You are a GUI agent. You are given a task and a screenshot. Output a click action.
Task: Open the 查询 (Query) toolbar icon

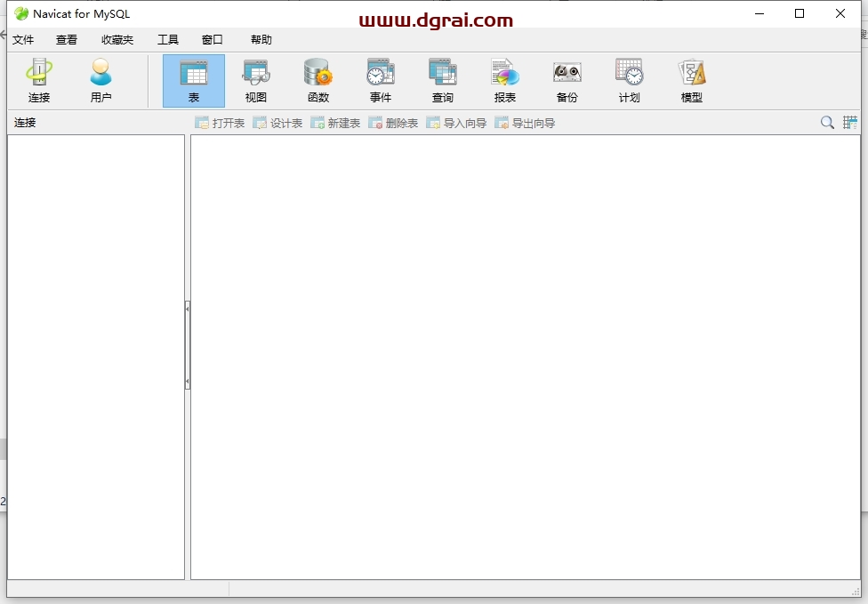pyautogui.click(x=442, y=81)
